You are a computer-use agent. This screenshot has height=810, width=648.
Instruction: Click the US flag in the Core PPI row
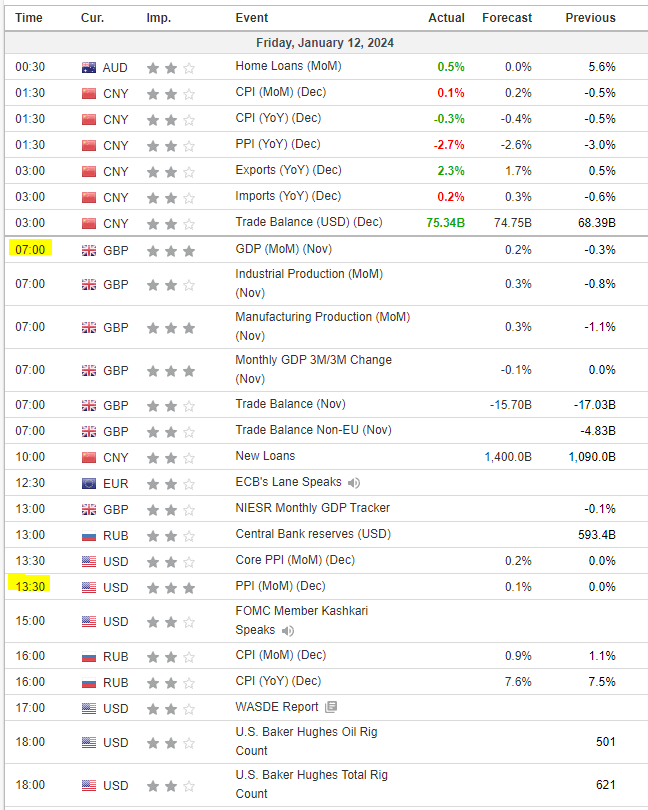pos(89,561)
